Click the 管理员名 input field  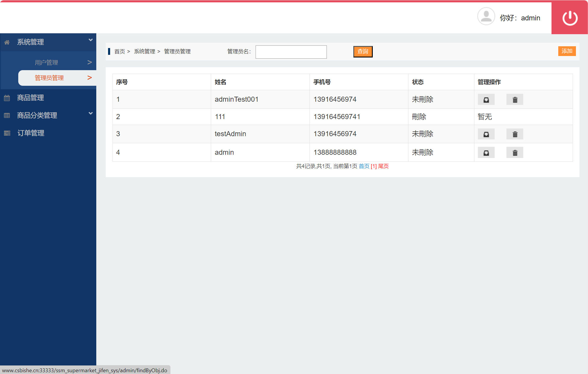coord(291,52)
